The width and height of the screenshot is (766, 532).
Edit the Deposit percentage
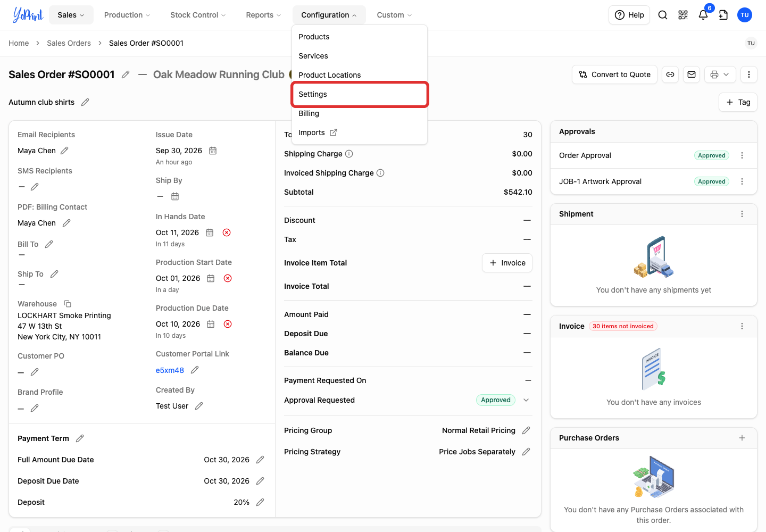260,502
